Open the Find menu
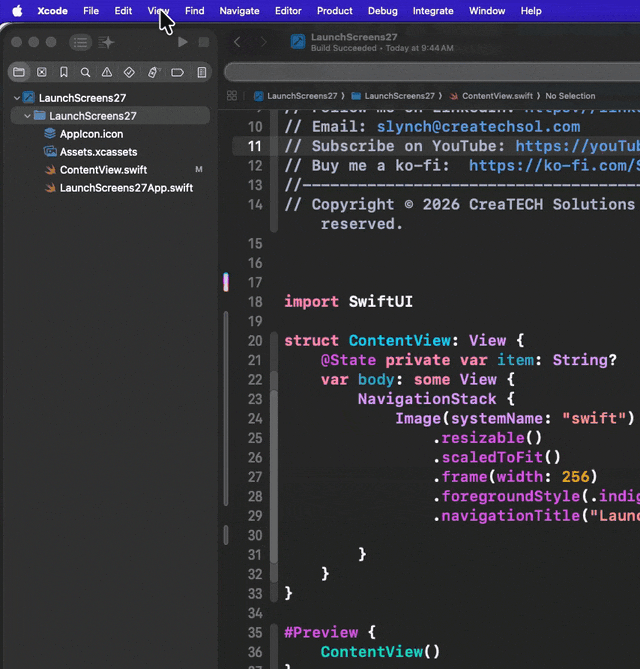Image resolution: width=640 pixels, height=669 pixels. click(195, 11)
